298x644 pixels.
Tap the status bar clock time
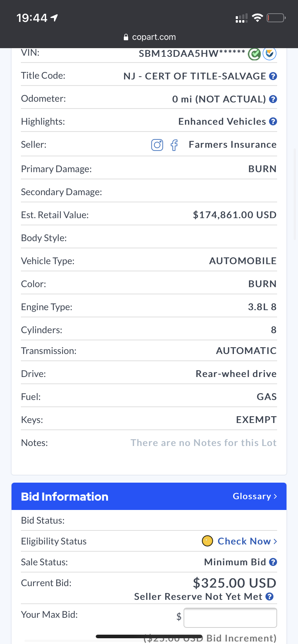tap(32, 18)
